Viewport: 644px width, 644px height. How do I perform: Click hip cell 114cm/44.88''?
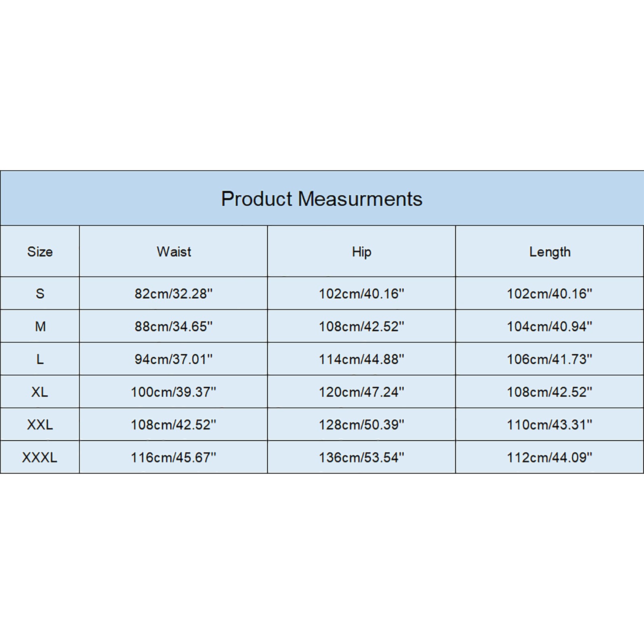click(361, 359)
